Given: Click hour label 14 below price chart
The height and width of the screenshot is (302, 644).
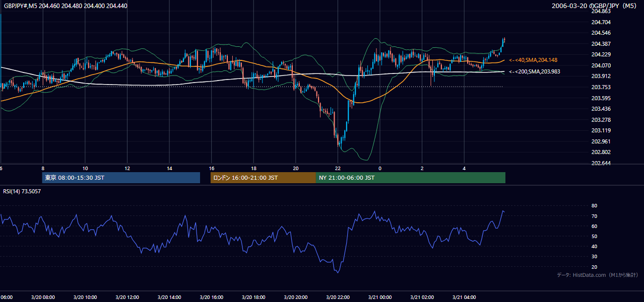Looking at the screenshot, I should (x=170, y=169).
